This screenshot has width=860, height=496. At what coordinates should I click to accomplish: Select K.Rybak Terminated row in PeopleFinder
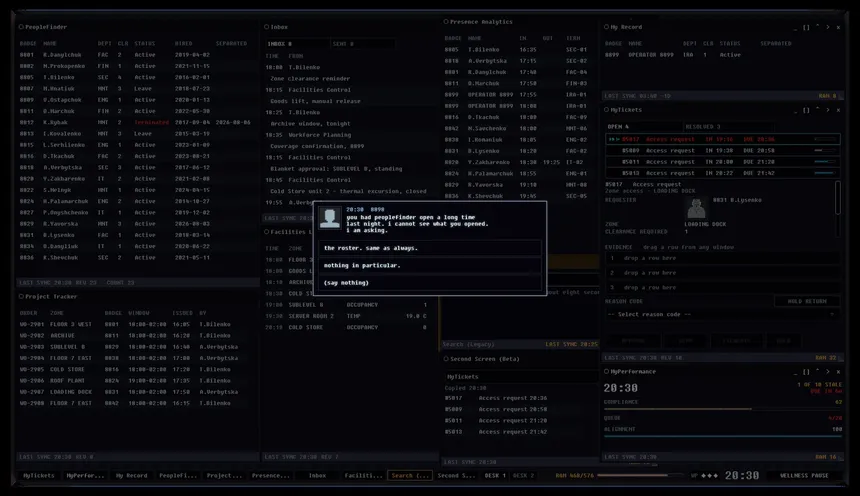pos(137,122)
